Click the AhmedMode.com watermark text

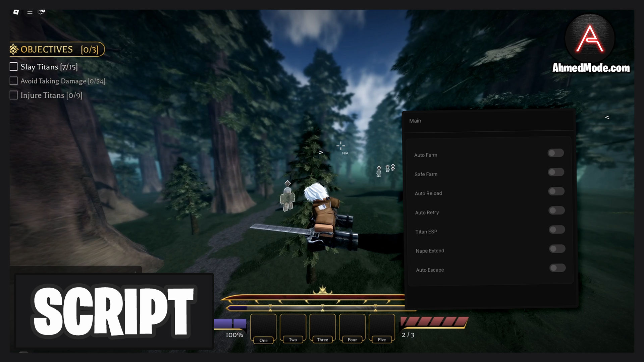591,68
